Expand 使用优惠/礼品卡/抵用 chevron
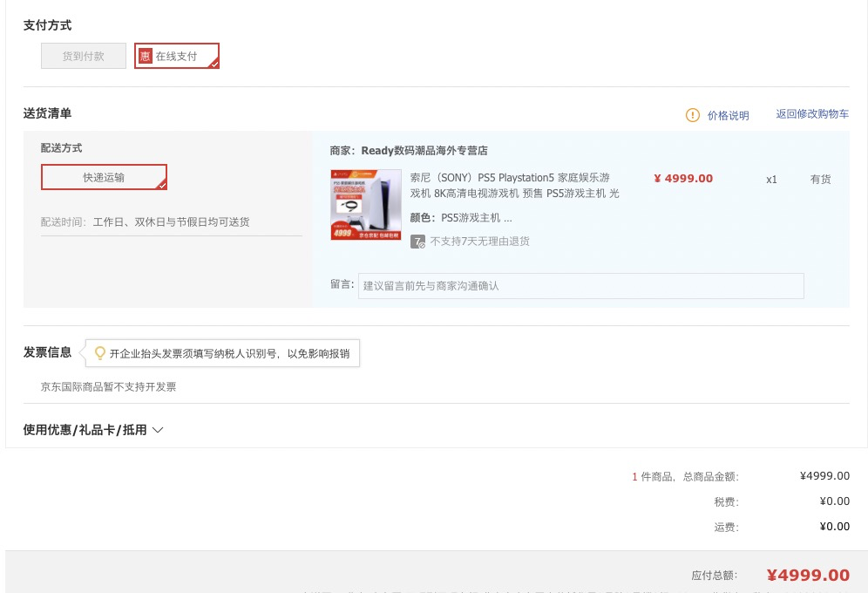 click(x=158, y=430)
